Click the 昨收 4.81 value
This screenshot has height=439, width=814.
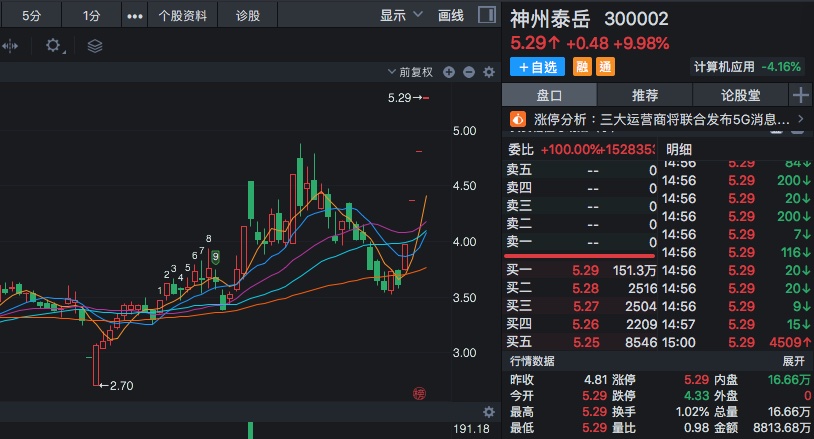[x=595, y=380]
